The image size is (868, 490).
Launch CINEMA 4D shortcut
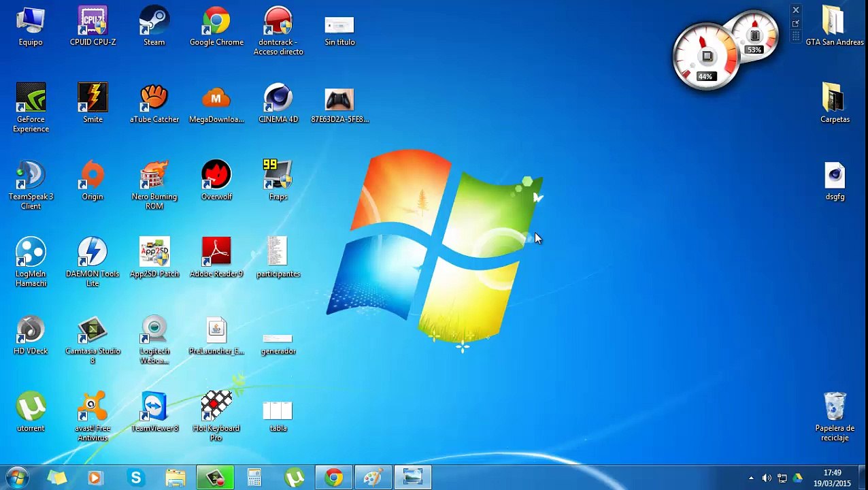pos(278,103)
